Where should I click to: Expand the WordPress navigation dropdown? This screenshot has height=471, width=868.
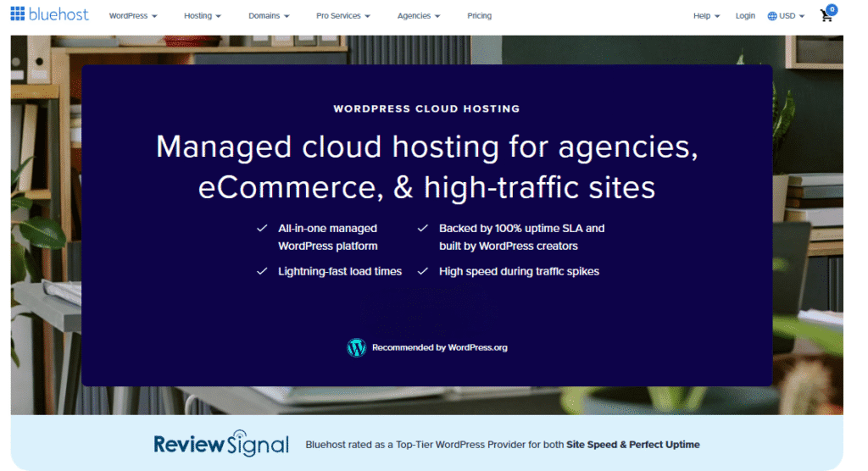click(x=133, y=16)
